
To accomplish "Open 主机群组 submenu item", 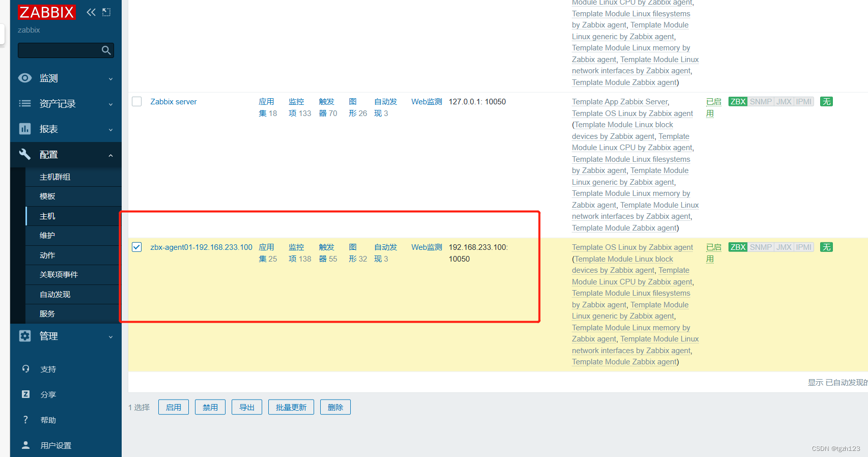I will [74, 177].
